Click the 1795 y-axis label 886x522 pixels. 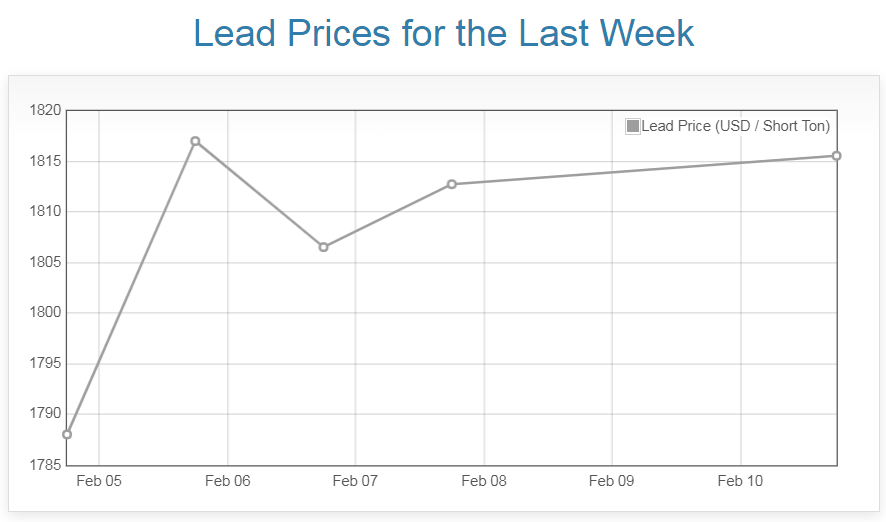[x=45, y=363]
